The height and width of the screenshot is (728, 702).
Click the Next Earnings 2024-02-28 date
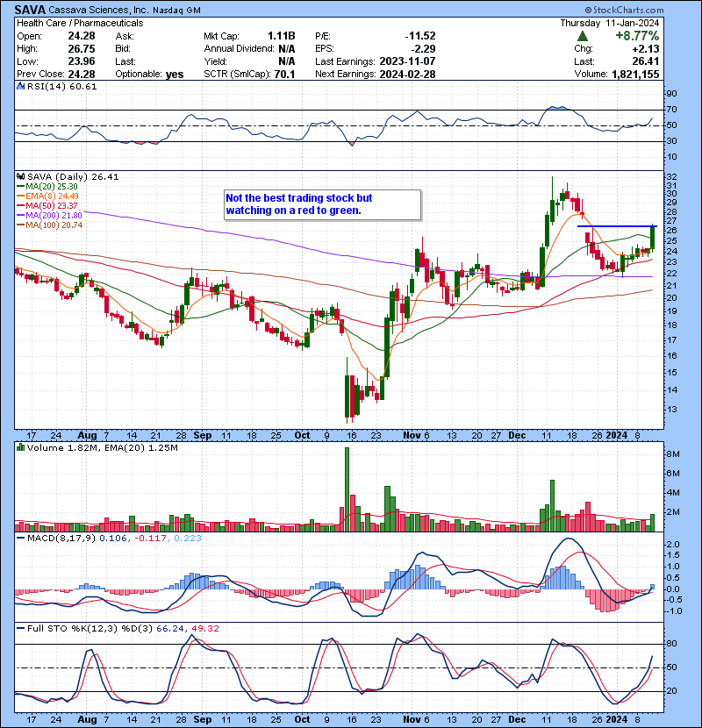click(407, 75)
